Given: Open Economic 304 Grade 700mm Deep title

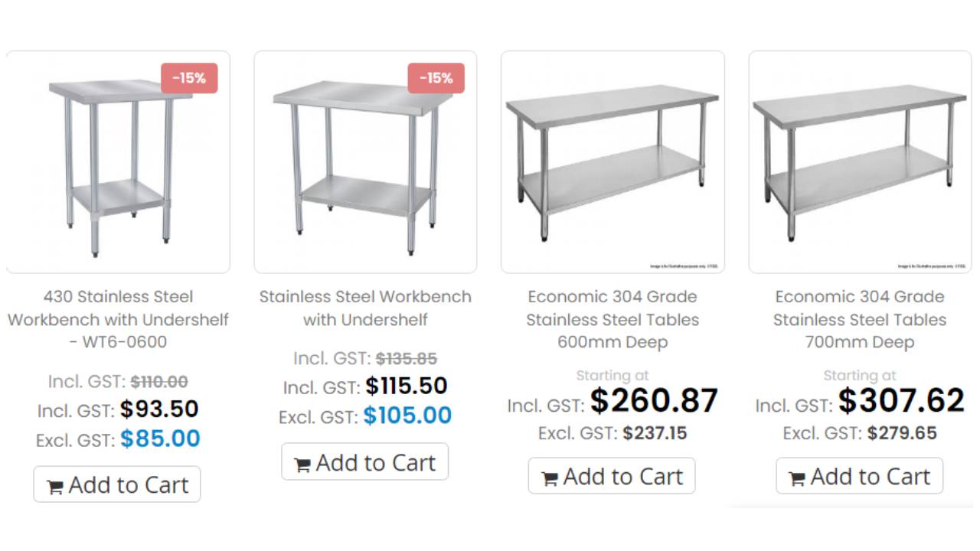Looking at the screenshot, I should click(x=860, y=319).
